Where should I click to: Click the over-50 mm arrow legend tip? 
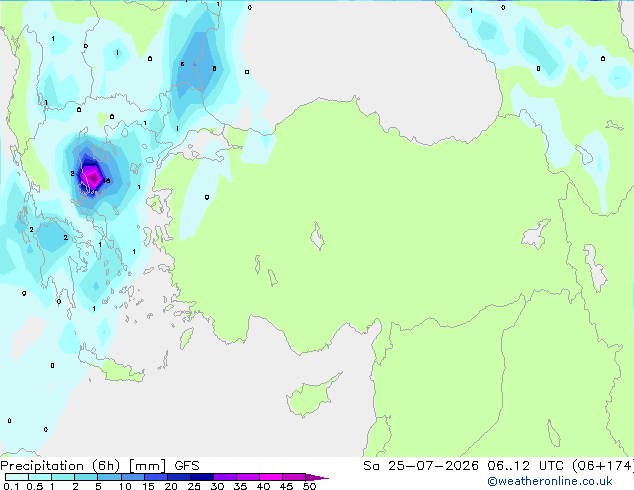[317, 477]
